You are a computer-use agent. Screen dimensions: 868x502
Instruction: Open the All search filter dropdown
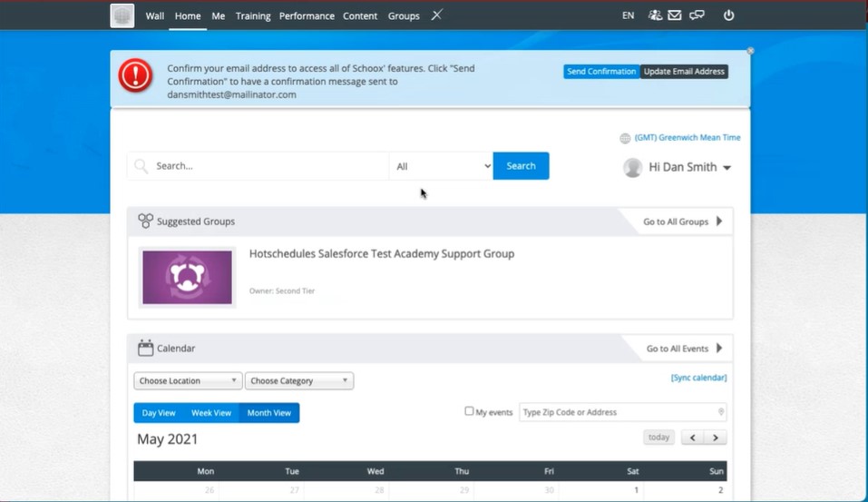pyautogui.click(x=442, y=166)
